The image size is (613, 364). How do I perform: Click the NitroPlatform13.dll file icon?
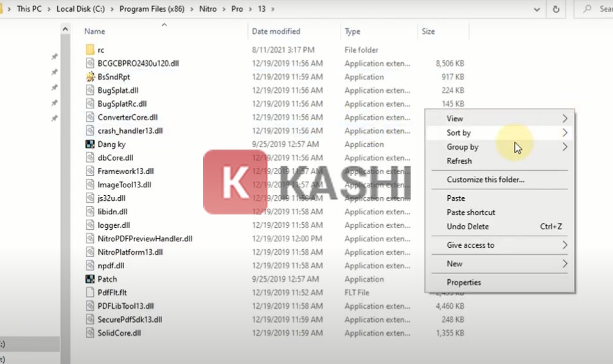point(90,252)
